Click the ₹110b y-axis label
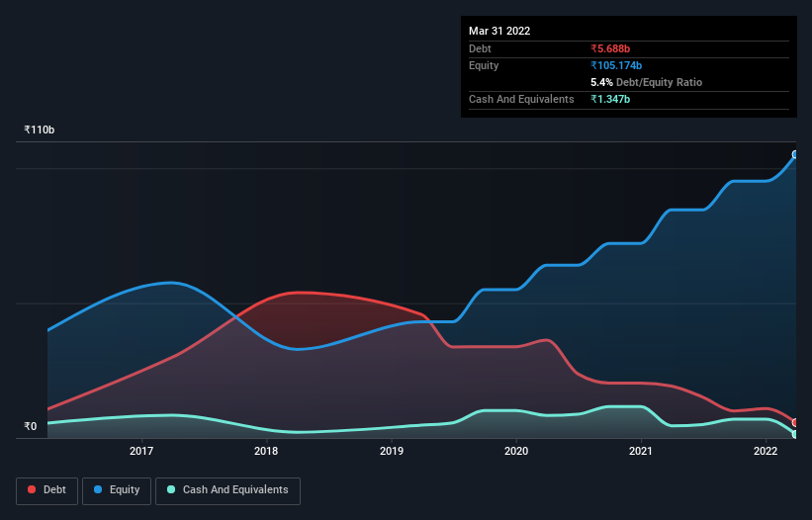Viewport: 812px width, 520px height. click(x=39, y=130)
